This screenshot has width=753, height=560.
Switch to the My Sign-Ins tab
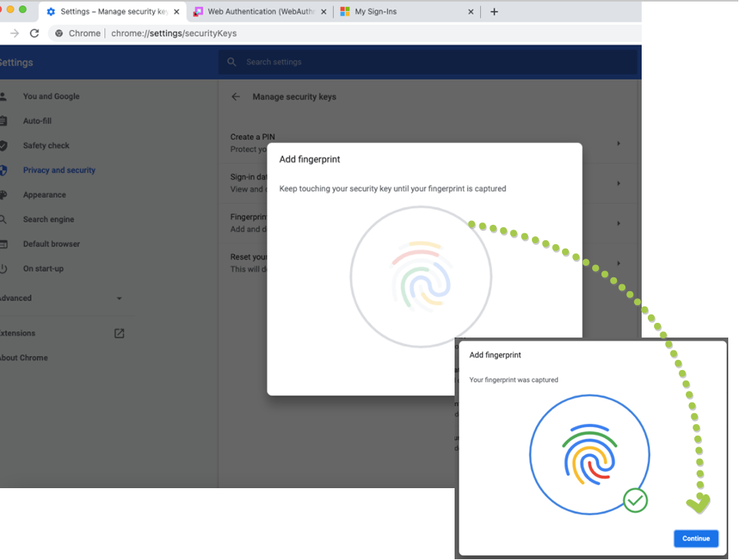click(x=407, y=12)
